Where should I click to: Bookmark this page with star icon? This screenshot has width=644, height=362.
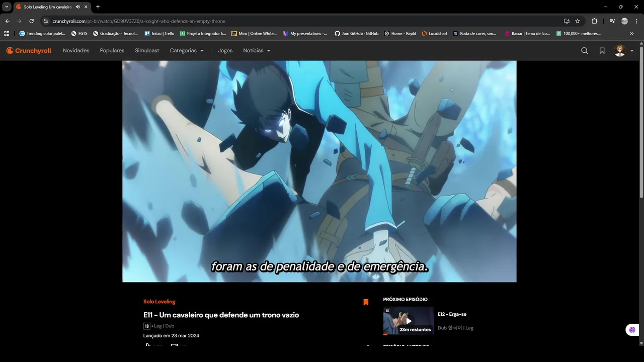[x=578, y=21]
